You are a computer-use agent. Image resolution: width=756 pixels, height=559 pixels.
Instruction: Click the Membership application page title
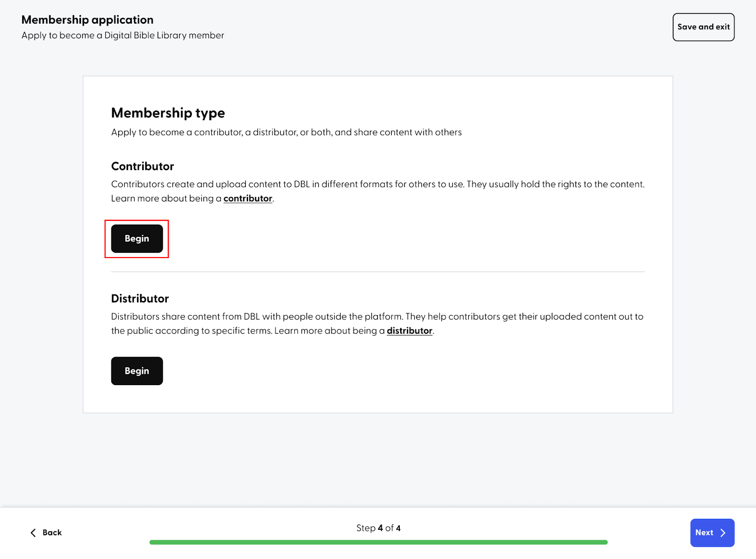pos(87,20)
